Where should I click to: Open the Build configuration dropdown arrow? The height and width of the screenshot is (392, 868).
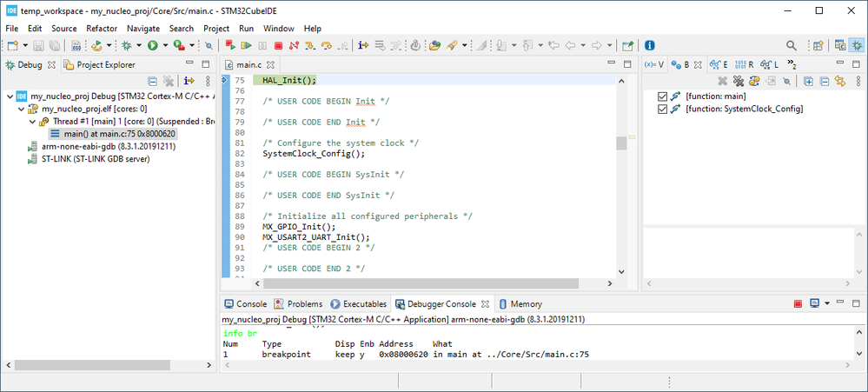tap(109, 45)
